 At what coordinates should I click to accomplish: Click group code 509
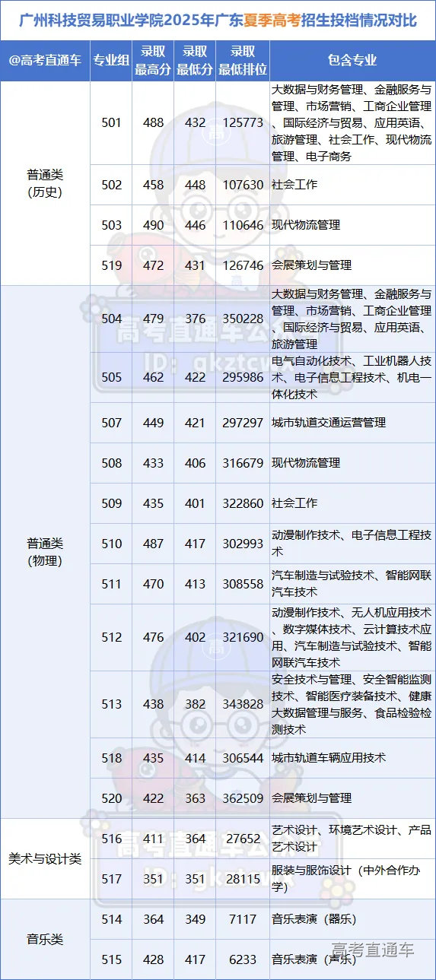[111, 503]
